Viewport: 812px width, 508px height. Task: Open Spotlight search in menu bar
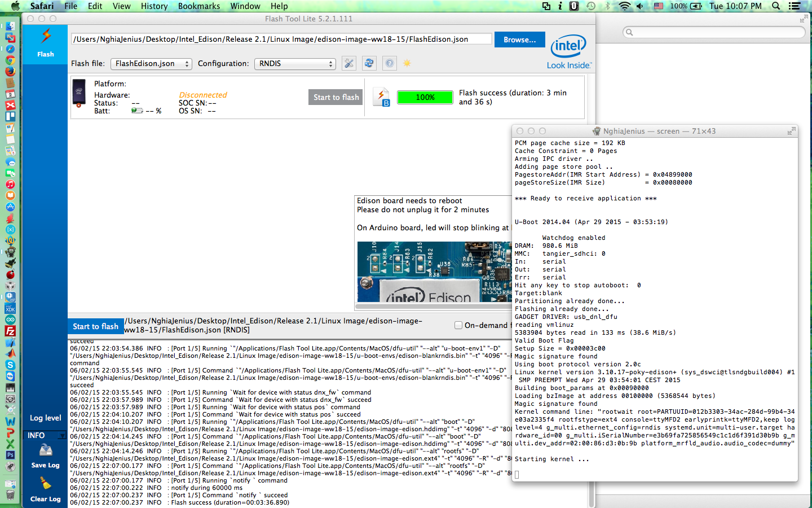776,6
